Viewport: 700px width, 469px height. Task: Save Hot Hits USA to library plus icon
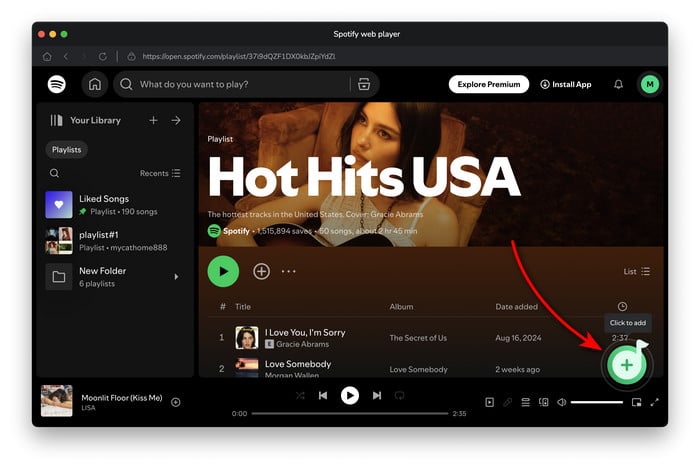[261, 271]
